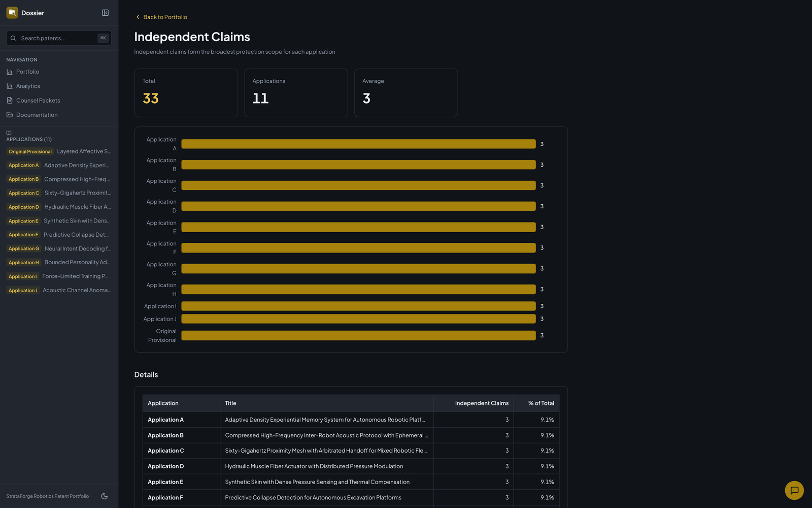
Task: Select Application C Sixty-Gigahertz sidebar item
Action: [59, 193]
